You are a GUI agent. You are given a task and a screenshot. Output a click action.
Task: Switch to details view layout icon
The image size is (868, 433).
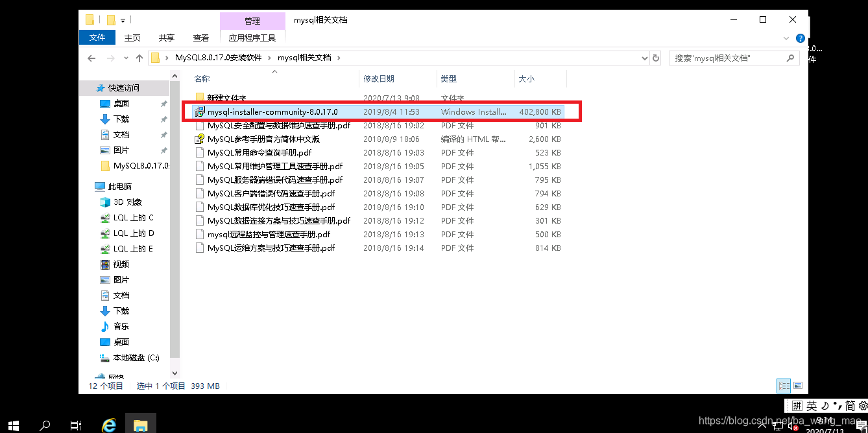(784, 386)
